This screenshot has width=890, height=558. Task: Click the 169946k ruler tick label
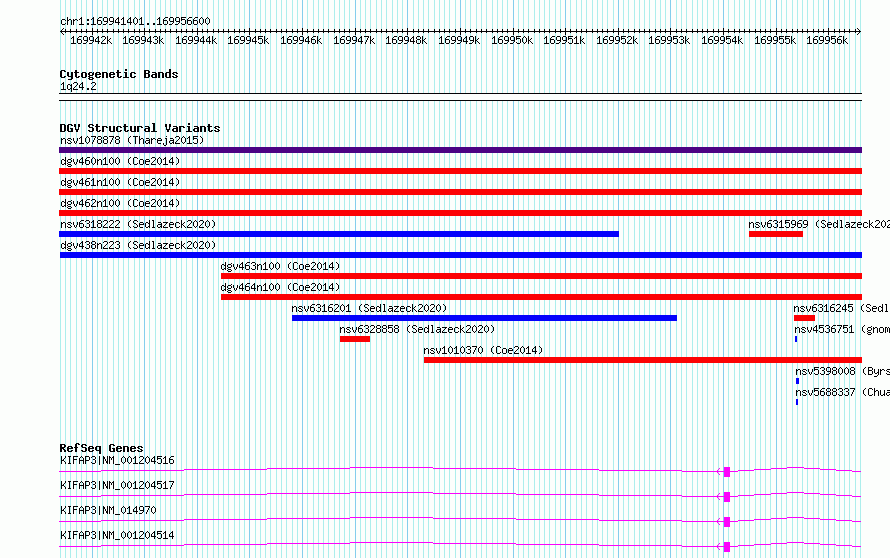point(301,40)
